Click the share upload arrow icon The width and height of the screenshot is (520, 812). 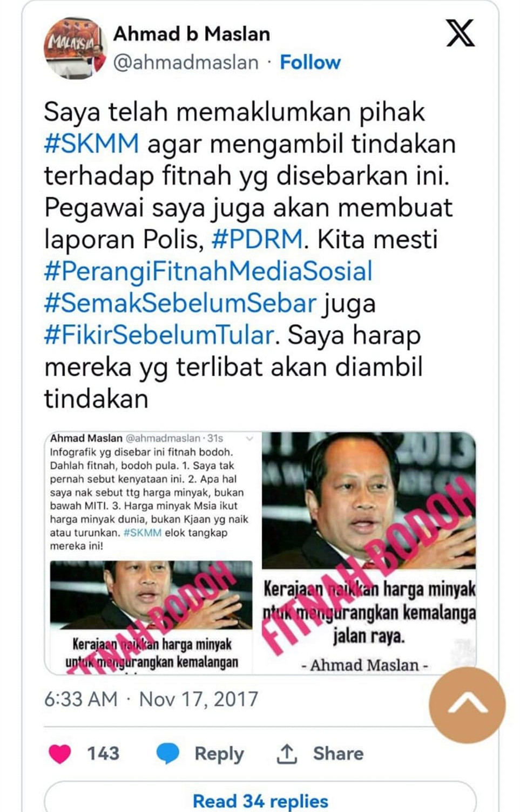point(287,754)
